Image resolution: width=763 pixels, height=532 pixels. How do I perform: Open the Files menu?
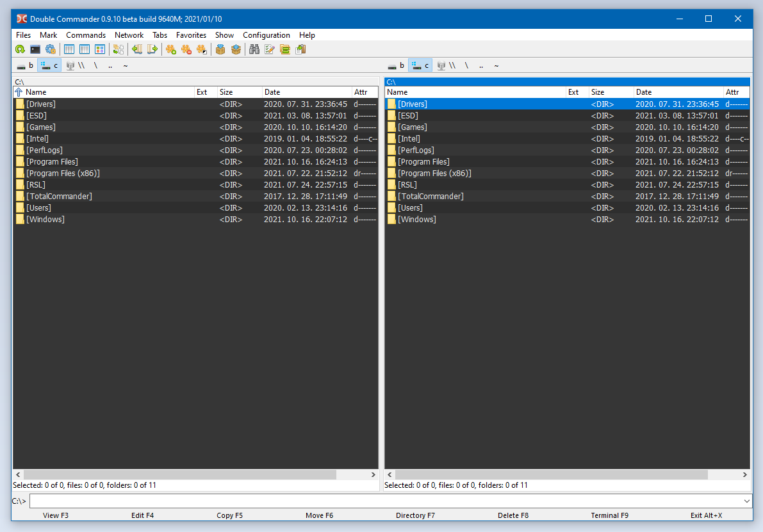click(x=23, y=35)
